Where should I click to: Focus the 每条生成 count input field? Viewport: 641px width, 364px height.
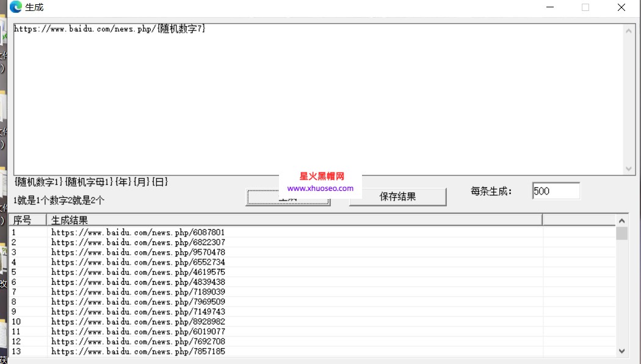pyautogui.click(x=556, y=191)
